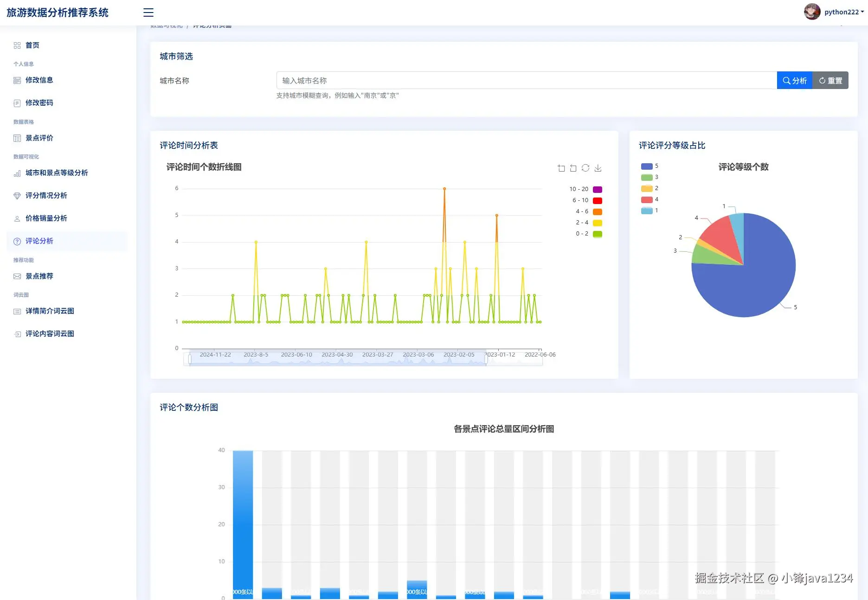This screenshot has width=868, height=600.
Task: Click the data zoom icon in chart toolbox
Action: coord(561,168)
